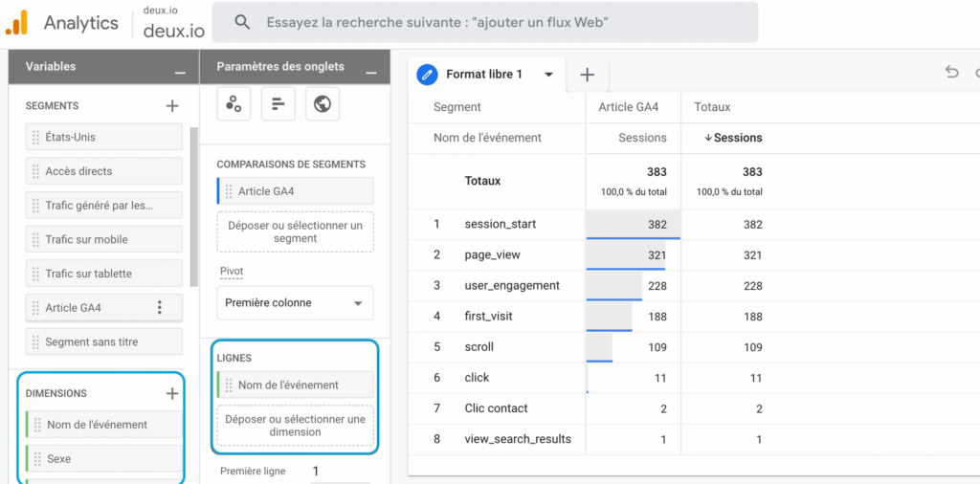Click the search magnifier icon

(242, 23)
